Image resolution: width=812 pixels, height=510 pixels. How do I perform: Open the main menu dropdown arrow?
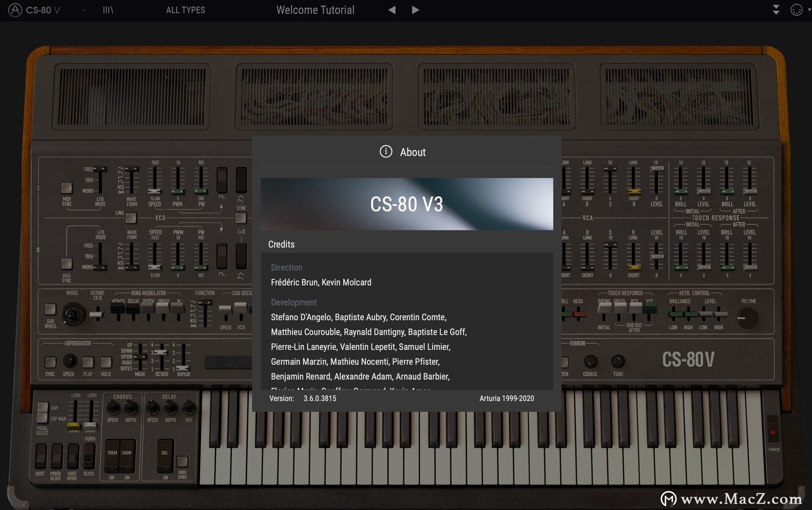83,10
